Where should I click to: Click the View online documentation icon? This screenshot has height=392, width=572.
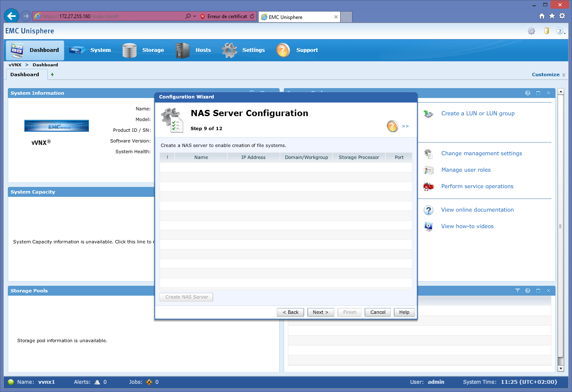coord(428,210)
